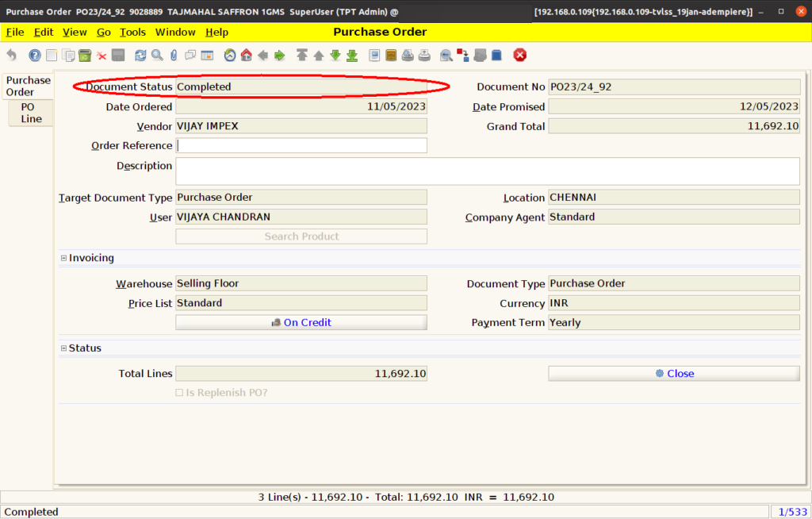Screen dimensions: 812x519
Task: Open the View menu
Action: pyautogui.click(x=75, y=33)
